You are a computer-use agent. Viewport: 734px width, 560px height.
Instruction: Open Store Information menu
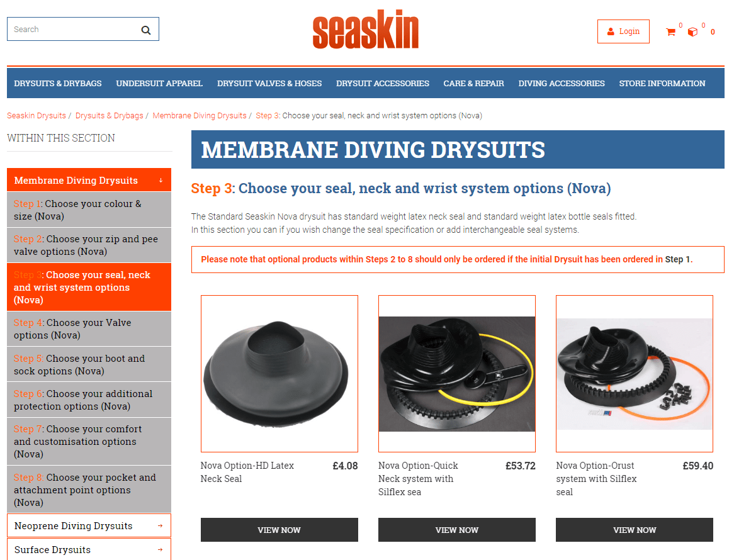point(662,83)
